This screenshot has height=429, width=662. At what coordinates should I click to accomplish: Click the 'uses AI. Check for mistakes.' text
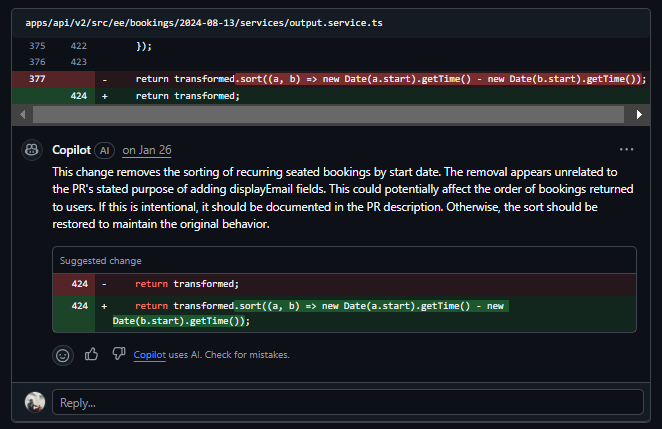(x=229, y=355)
